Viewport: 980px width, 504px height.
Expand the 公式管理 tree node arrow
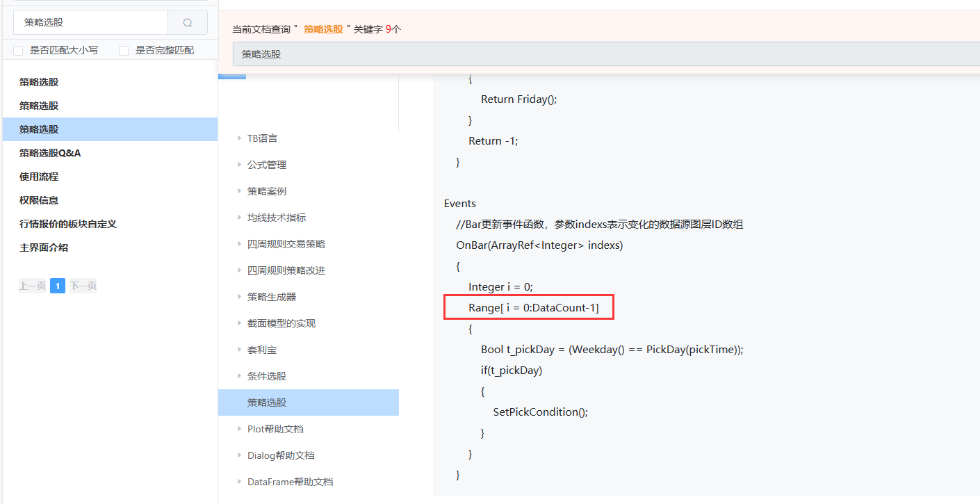point(240,165)
